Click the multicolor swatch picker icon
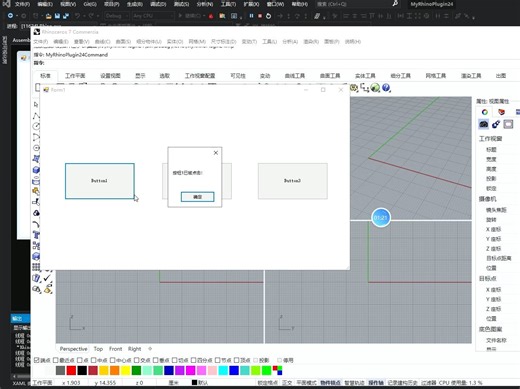Viewport: 520px width, 389px height. 277,370
